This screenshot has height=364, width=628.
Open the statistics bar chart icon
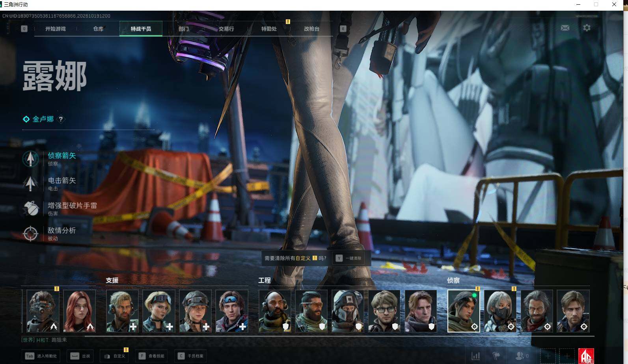pyautogui.click(x=476, y=356)
